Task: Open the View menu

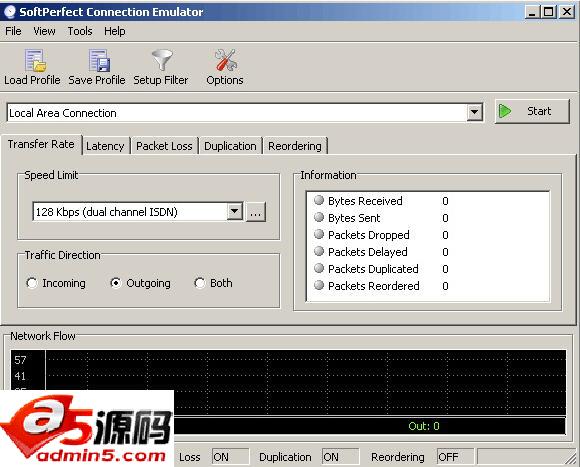Action: (44, 31)
